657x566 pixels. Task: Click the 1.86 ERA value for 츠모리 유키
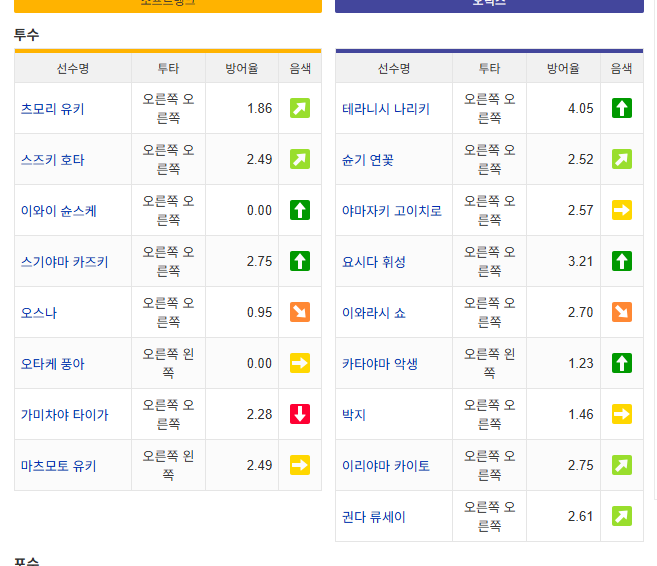(x=259, y=109)
